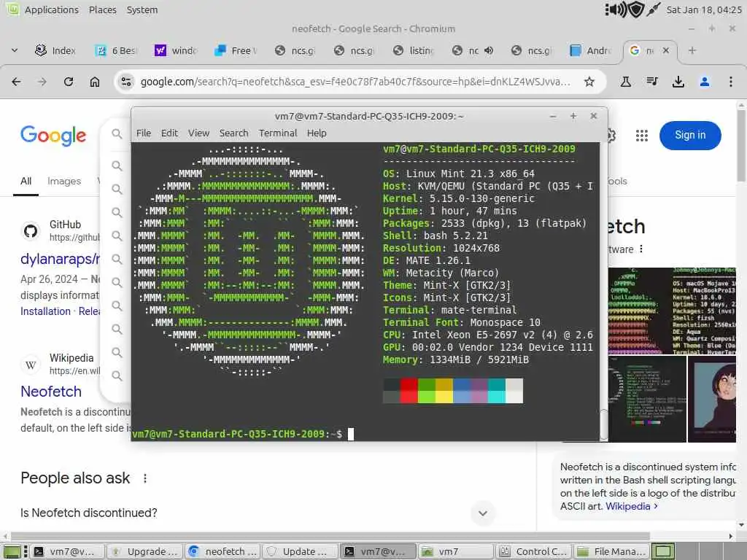Open the Chromium profile icon
747x560 pixels.
click(705, 82)
